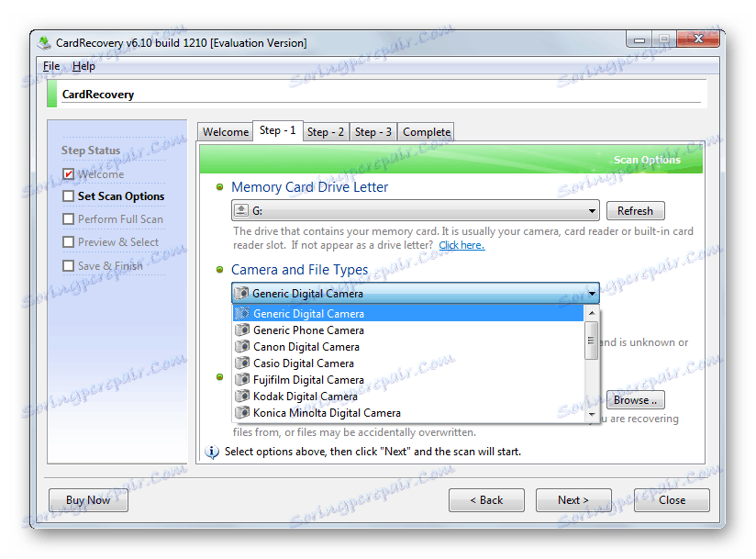
Task: Click camera icon beside Fujifilm Digital Camera
Action: 242,380
